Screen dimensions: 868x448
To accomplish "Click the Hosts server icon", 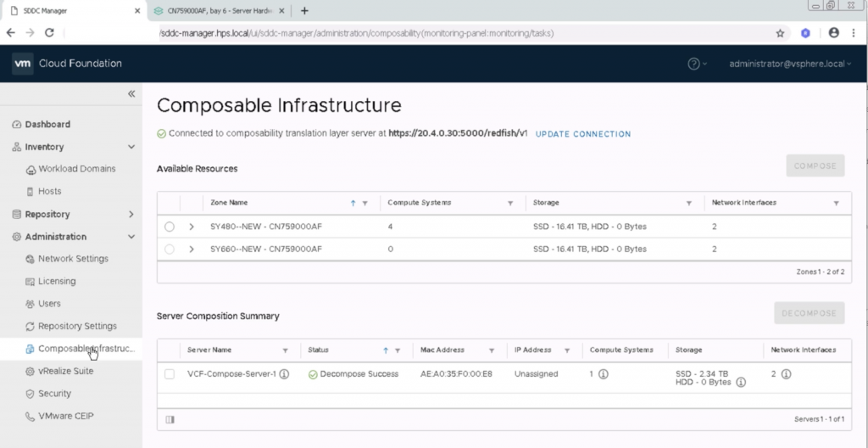I will coord(30,192).
